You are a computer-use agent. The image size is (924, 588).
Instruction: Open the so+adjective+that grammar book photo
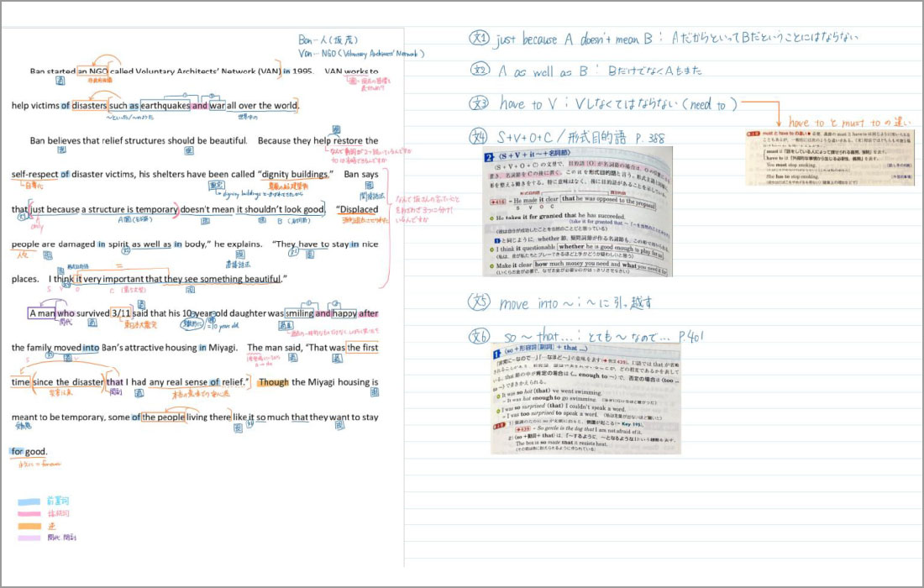(585, 398)
